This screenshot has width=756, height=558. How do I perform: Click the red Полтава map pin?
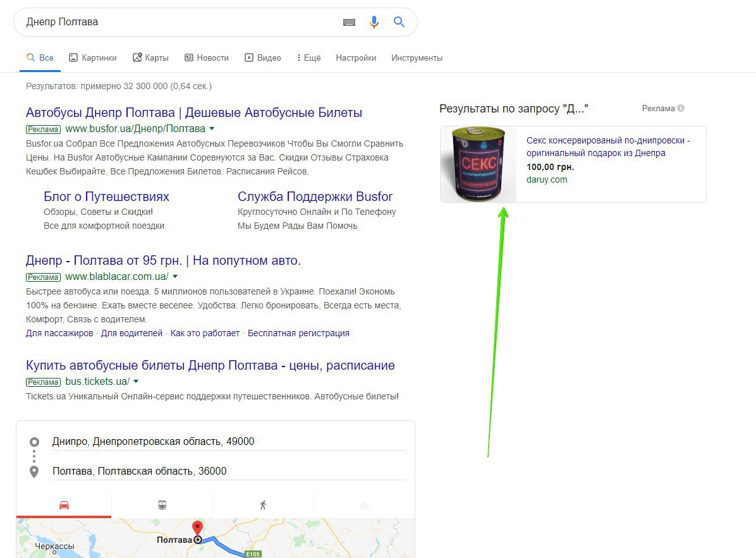[197, 528]
